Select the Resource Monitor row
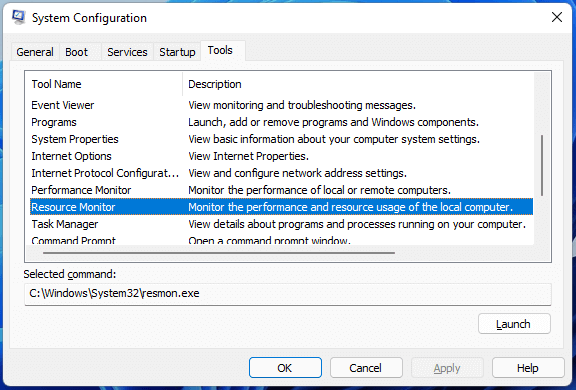The image size is (576, 390). (x=281, y=207)
